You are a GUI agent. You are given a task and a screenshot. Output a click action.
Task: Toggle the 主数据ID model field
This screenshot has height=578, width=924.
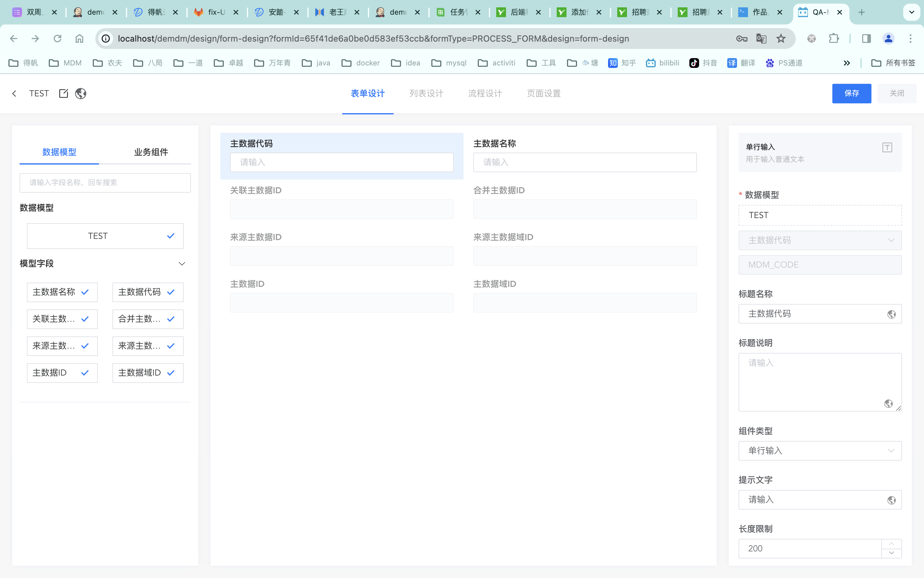click(x=62, y=373)
